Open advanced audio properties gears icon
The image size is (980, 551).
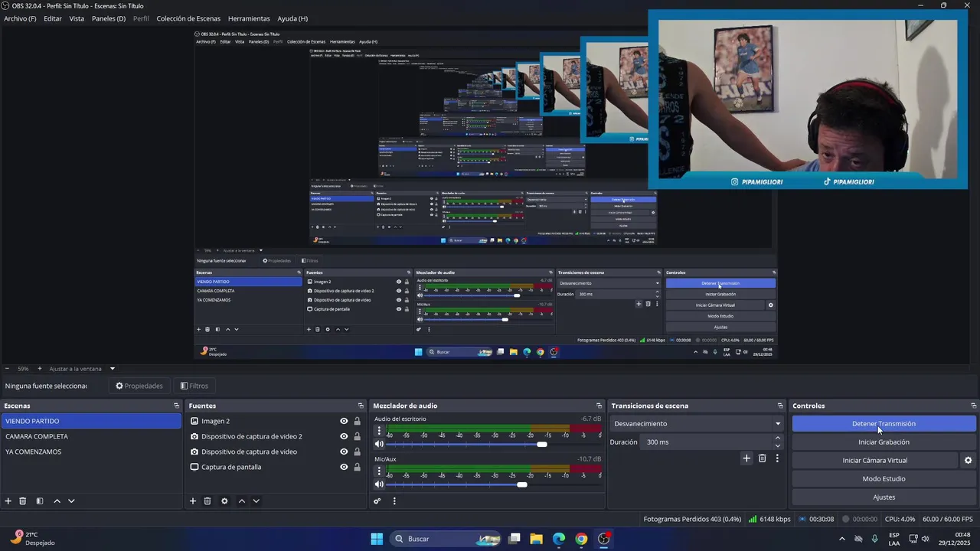pyautogui.click(x=377, y=501)
